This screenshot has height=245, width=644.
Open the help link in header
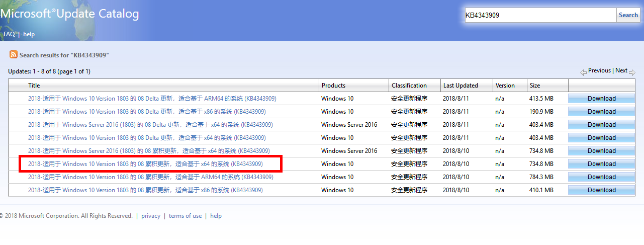pos(29,34)
